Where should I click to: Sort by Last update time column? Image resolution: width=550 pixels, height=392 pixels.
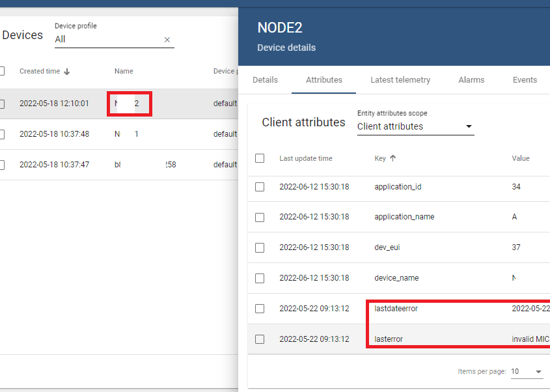pos(306,158)
